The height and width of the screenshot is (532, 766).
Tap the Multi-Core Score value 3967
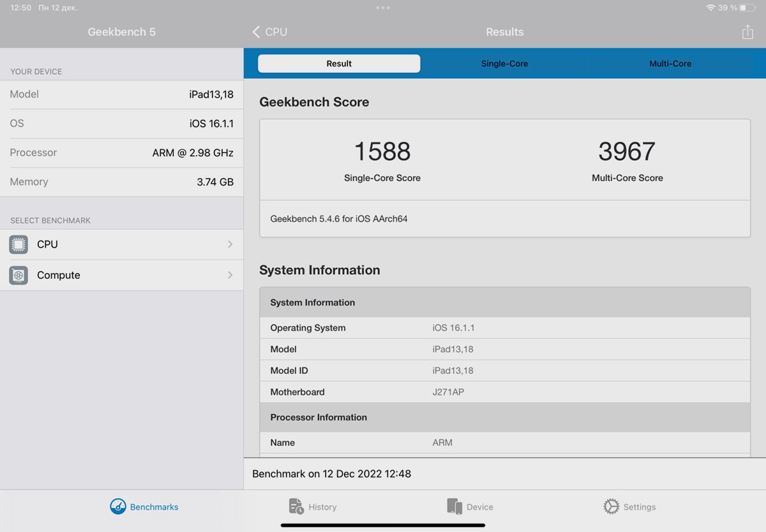pyautogui.click(x=627, y=152)
